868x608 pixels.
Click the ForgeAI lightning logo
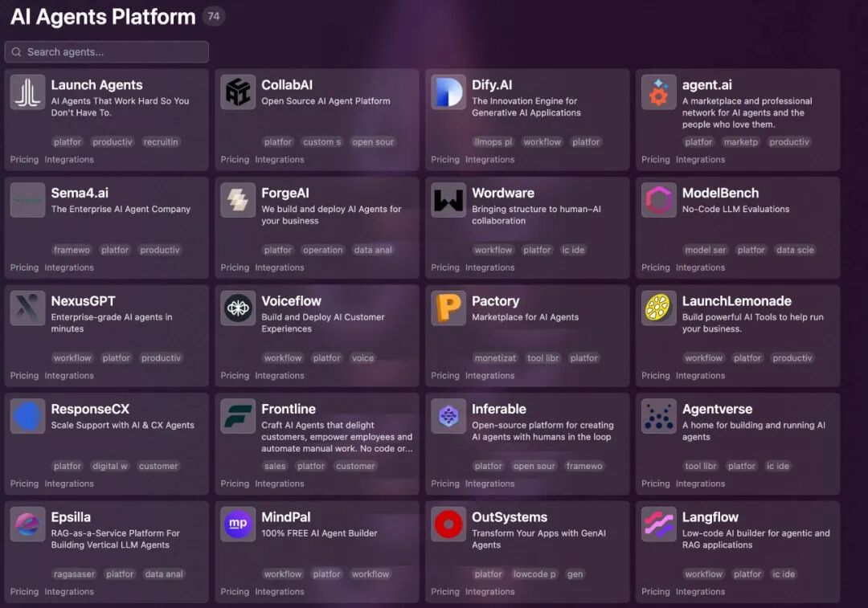pyautogui.click(x=237, y=200)
